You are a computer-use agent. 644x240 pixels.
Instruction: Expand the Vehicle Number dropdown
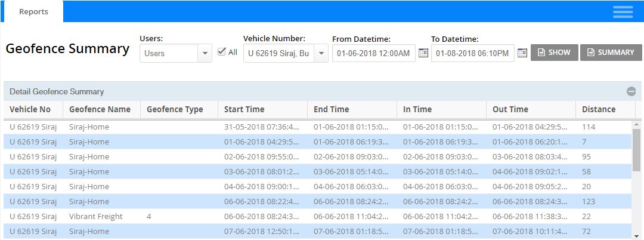[321, 53]
